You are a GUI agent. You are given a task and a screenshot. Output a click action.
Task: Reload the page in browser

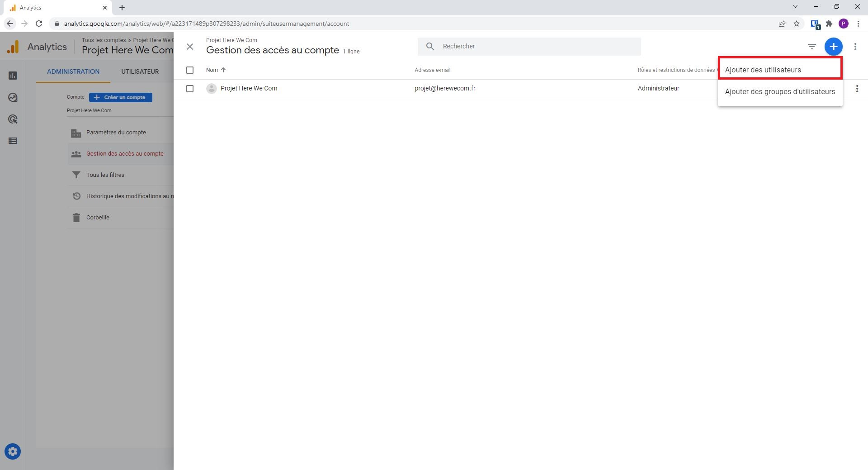tap(39, 24)
